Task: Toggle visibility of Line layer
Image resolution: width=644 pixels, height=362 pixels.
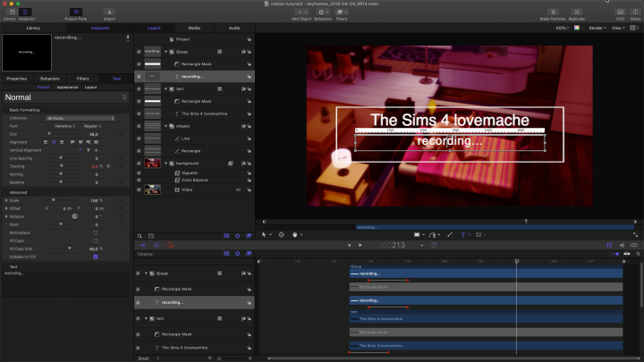Action: (x=139, y=139)
